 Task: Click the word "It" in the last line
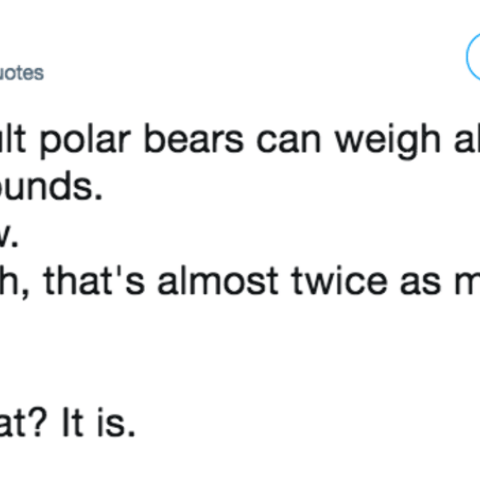coord(73,423)
